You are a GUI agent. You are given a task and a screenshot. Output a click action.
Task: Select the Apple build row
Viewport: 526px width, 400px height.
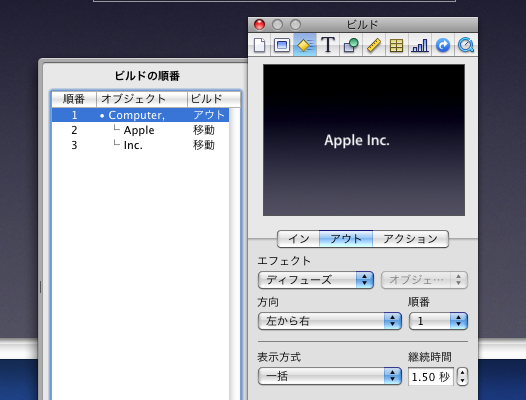click(141, 130)
